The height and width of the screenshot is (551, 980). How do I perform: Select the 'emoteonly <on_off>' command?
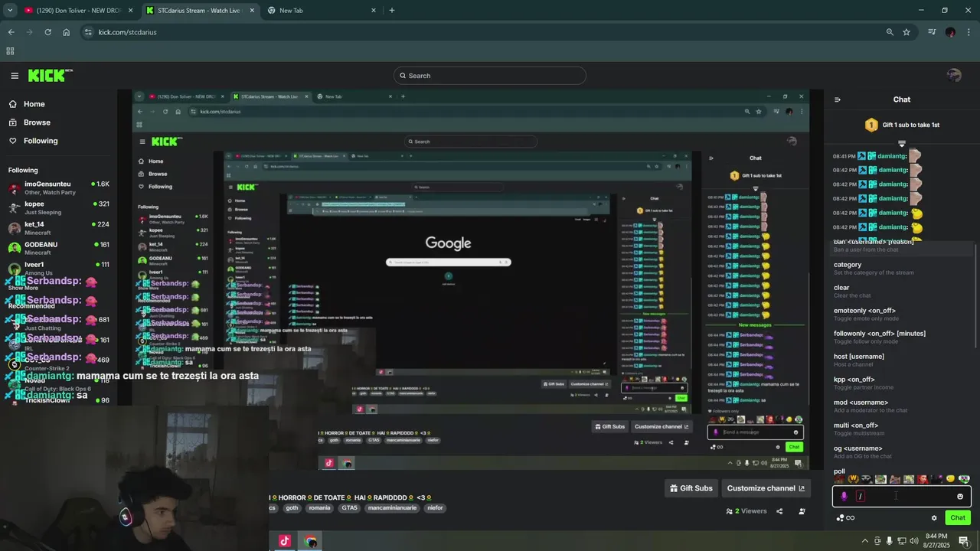902,315
